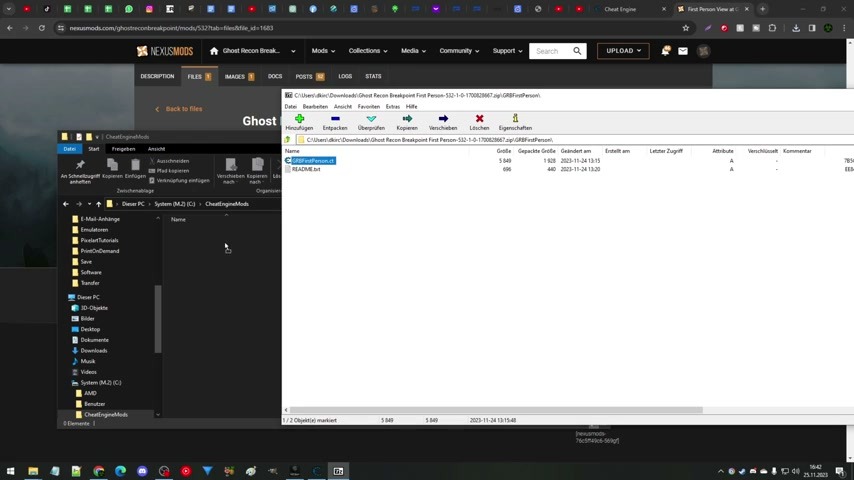The image size is (854, 480).
Task: Open Hilfe menu in 7-Zip
Action: [411, 107]
